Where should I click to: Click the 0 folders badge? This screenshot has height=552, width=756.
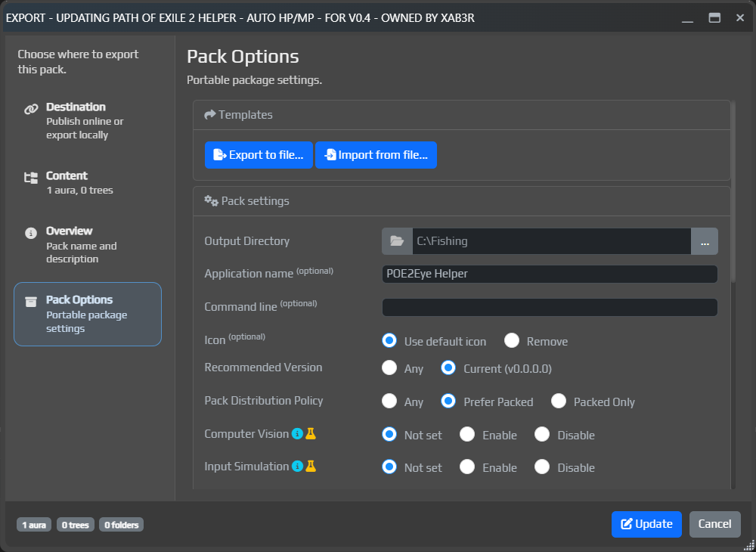click(x=120, y=524)
